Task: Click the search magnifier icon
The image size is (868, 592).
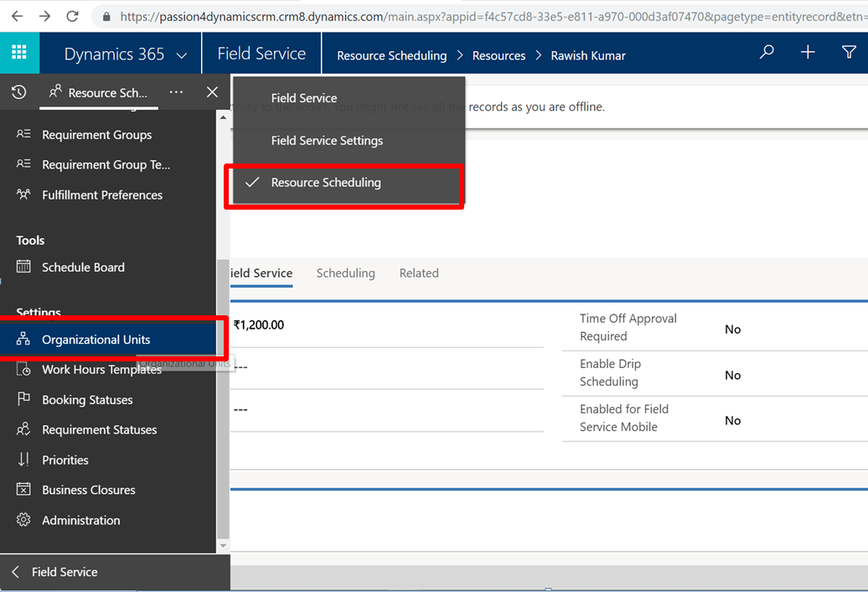Action: (767, 53)
